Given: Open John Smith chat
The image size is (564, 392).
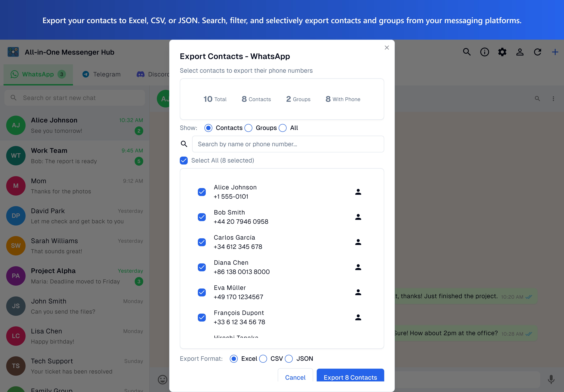Looking at the screenshot, I should click(75, 306).
